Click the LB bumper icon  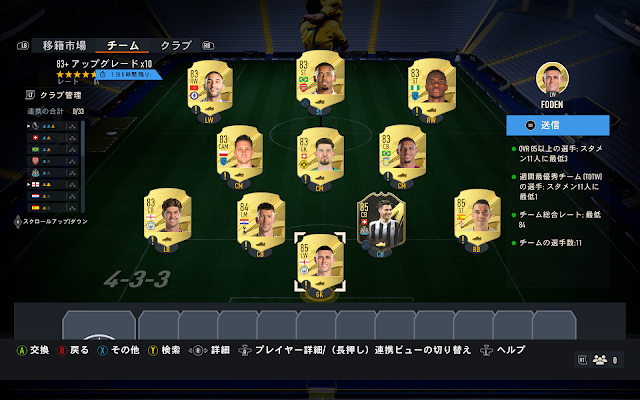(23, 46)
